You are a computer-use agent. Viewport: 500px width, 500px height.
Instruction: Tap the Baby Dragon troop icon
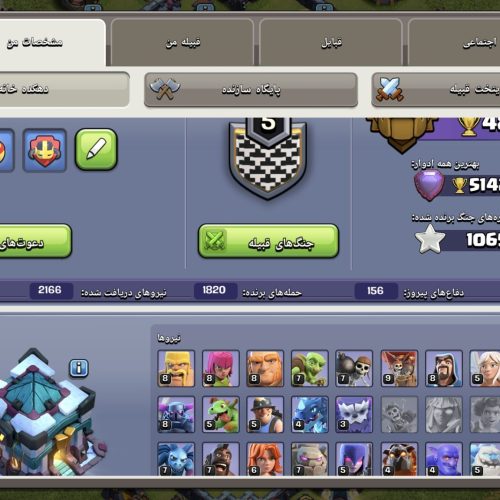point(221,415)
